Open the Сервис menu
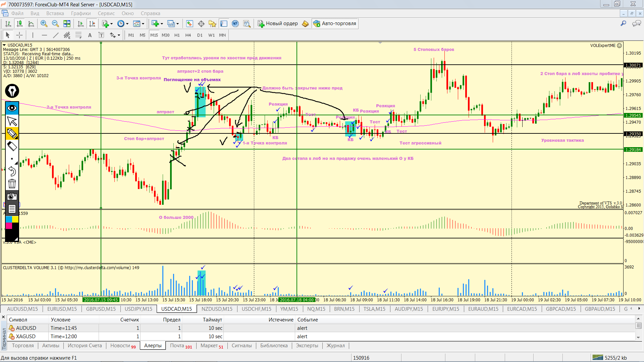 tap(106, 13)
